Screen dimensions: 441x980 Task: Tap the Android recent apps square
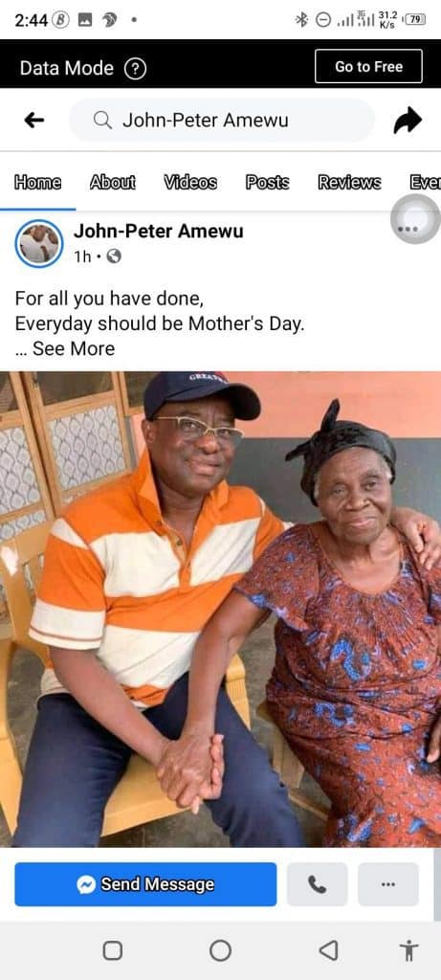pyautogui.click(x=113, y=950)
